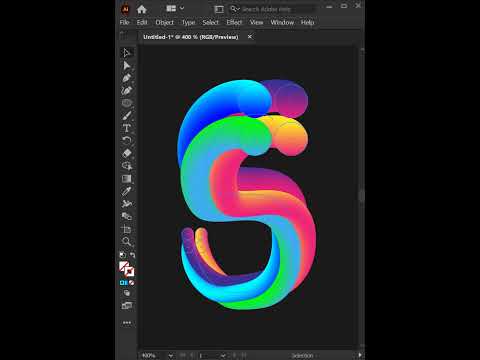Open the drawing mode selector

127,293
